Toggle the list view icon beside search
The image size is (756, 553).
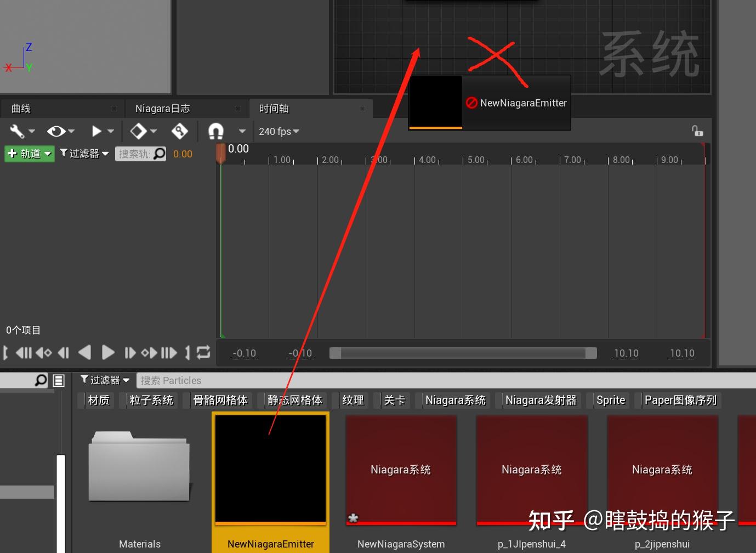coord(59,380)
